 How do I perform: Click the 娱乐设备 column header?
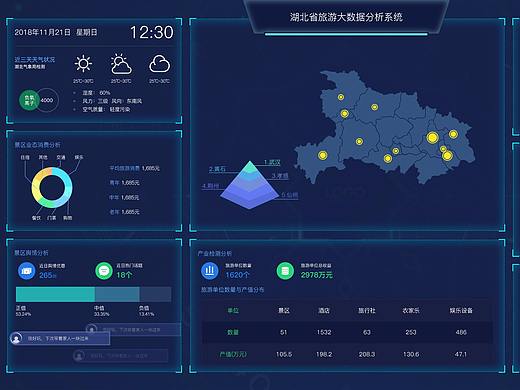click(x=461, y=311)
